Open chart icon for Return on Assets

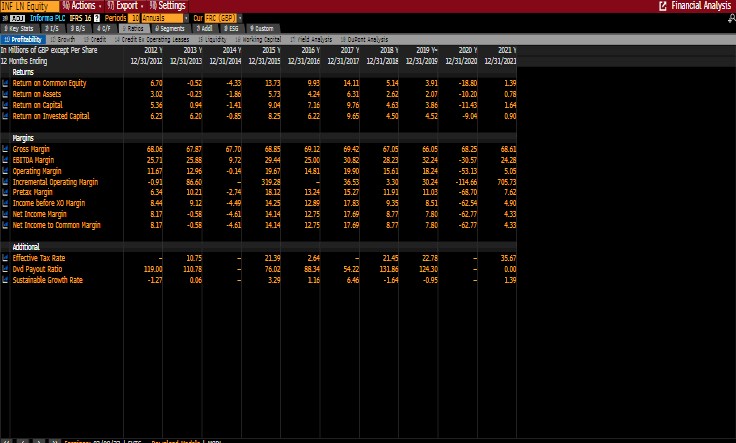click(5, 94)
